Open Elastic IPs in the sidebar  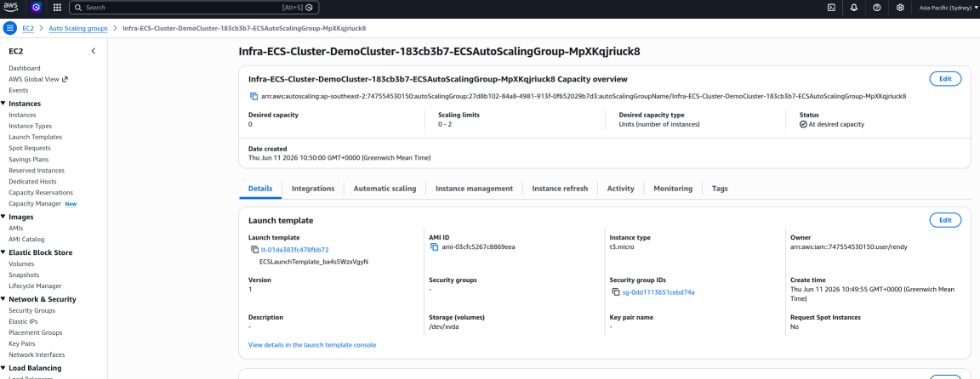click(23, 321)
